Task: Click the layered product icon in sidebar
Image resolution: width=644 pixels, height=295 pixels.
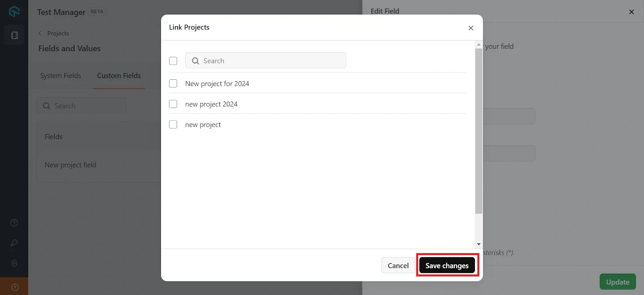Action: 14,263
